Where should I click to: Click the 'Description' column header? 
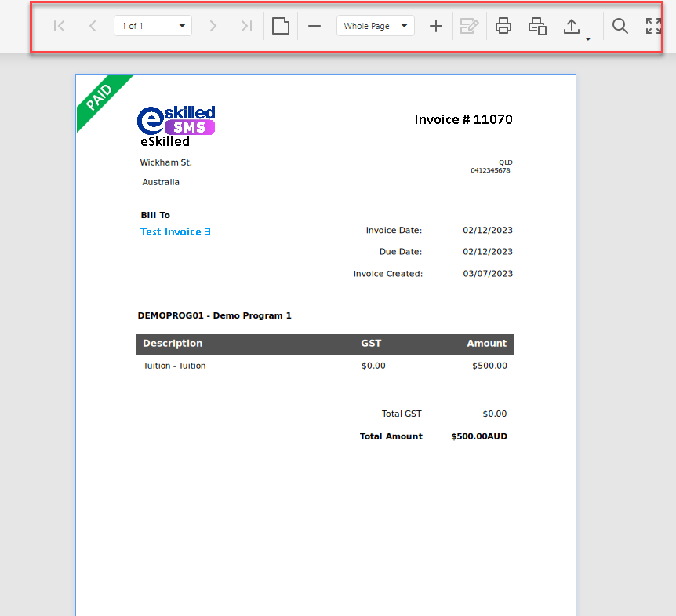173,344
